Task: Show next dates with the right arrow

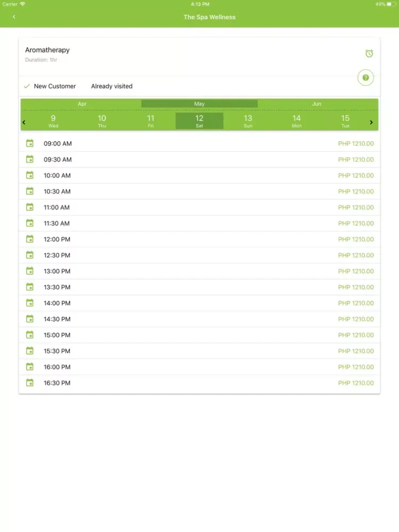Action: click(371, 122)
